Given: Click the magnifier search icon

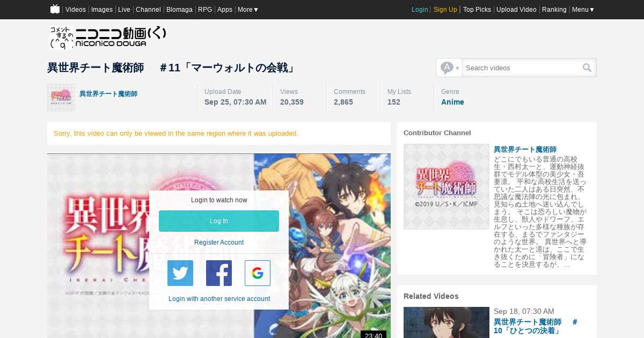Looking at the screenshot, I should tap(587, 68).
